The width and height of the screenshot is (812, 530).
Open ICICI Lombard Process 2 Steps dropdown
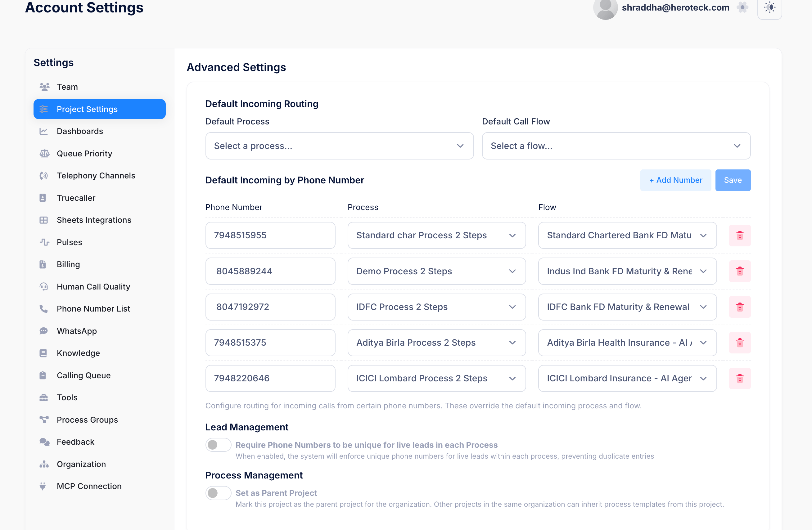[437, 378]
